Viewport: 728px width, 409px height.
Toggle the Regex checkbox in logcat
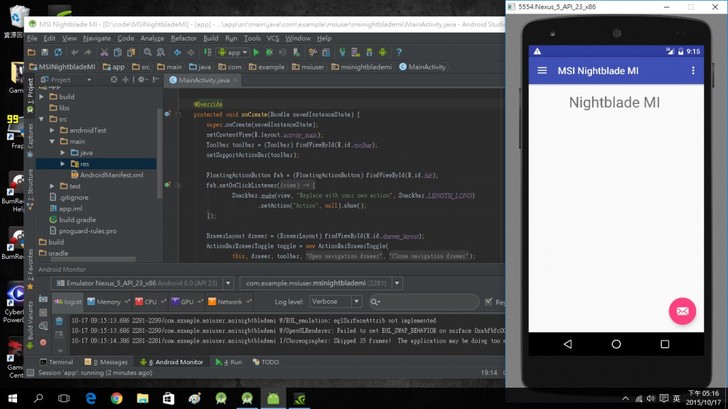pyautogui.click(x=488, y=301)
